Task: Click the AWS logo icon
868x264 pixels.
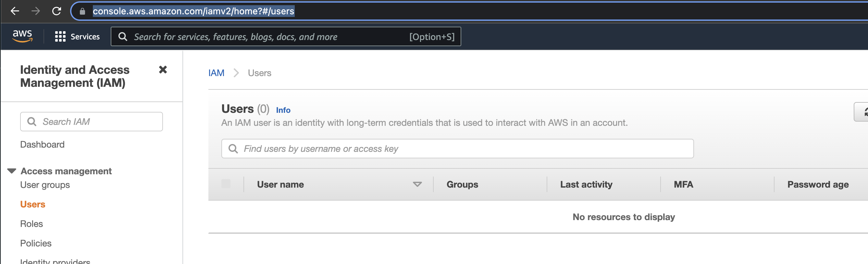Action: coord(23,36)
